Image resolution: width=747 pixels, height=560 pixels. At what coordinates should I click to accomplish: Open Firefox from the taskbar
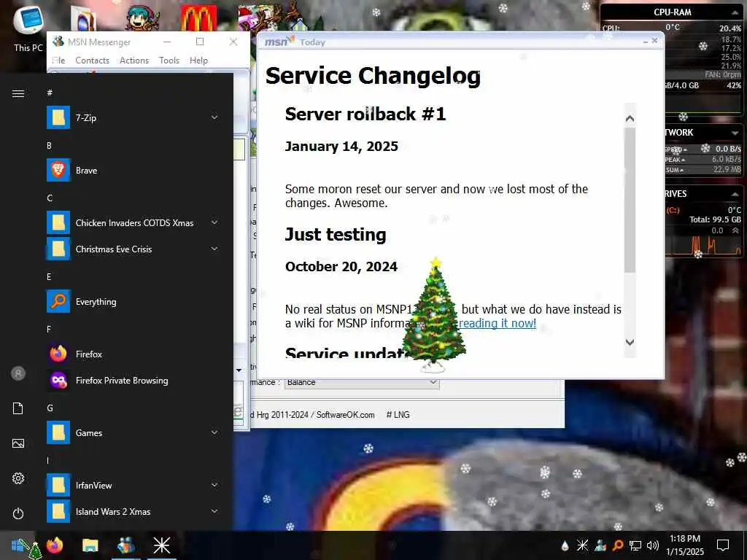[54, 545]
